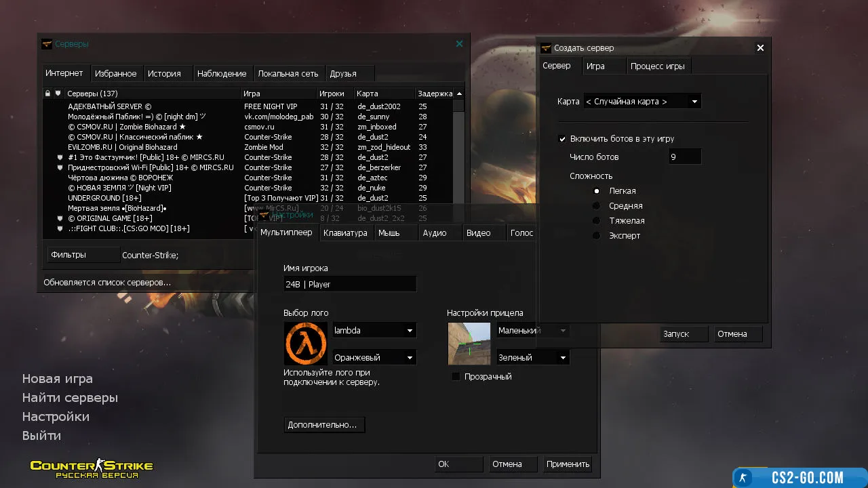Disable the Включить ботов в эту игру checkbox

pyautogui.click(x=562, y=139)
